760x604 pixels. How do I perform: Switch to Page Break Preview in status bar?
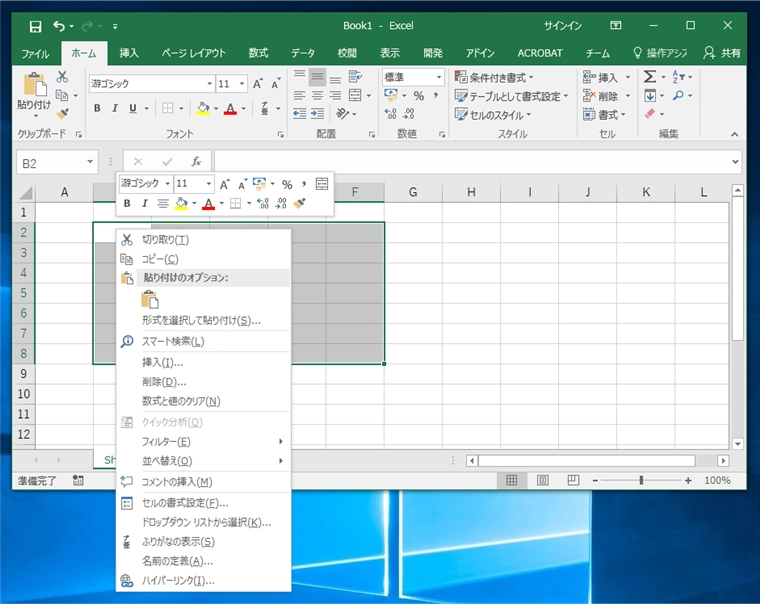pyautogui.click(x=573, y=480)
